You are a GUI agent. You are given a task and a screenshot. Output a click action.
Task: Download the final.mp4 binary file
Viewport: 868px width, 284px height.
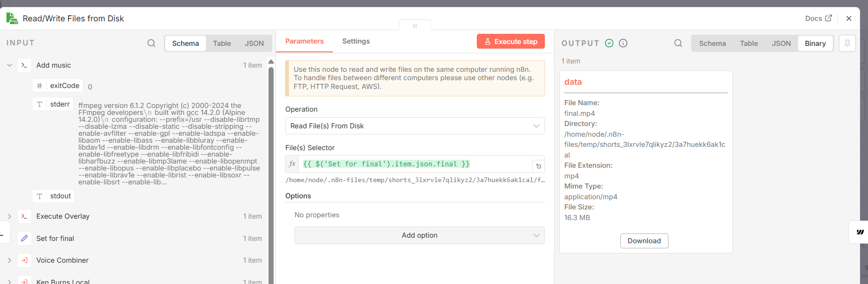(644, 241)
